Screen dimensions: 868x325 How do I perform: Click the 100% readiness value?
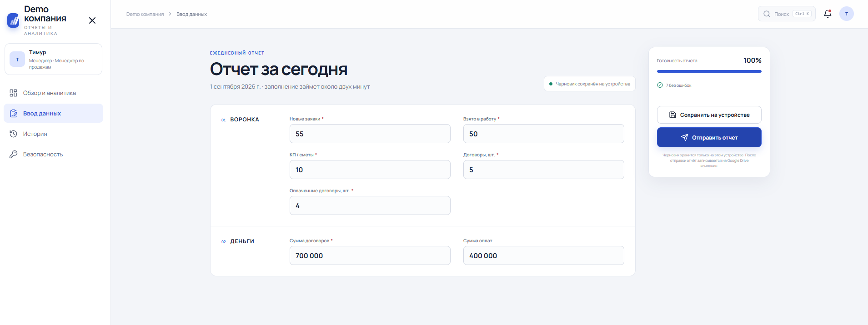coord(752,60)
